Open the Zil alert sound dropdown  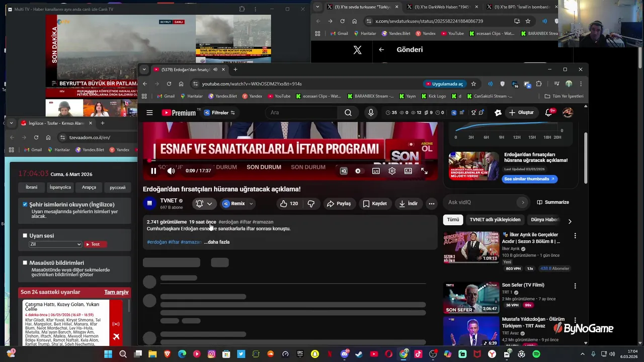tap(55, 244)
